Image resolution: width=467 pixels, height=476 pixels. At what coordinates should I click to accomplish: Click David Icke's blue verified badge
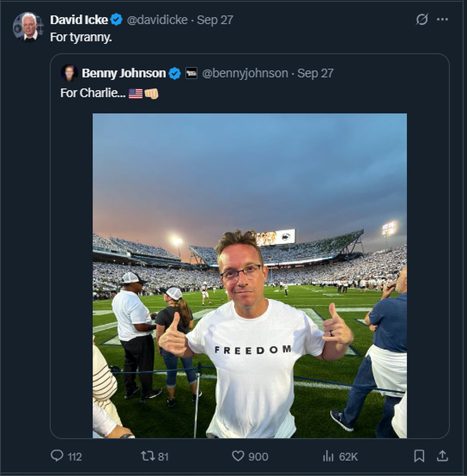[117, 20]
